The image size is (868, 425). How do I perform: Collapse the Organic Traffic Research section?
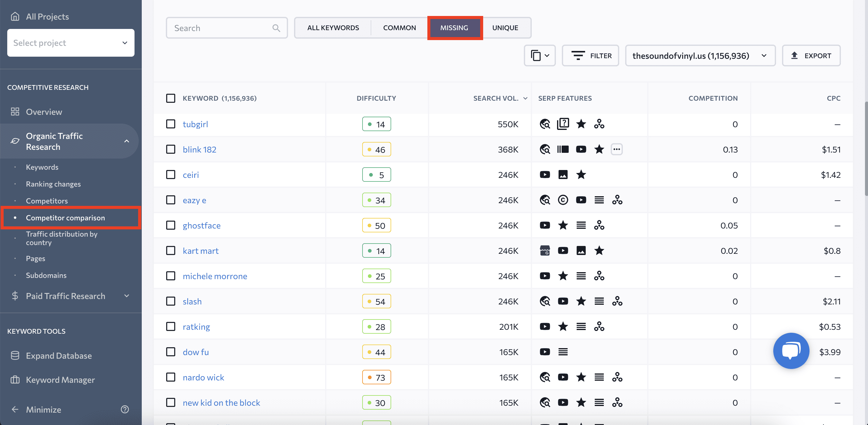pos(126,141)
